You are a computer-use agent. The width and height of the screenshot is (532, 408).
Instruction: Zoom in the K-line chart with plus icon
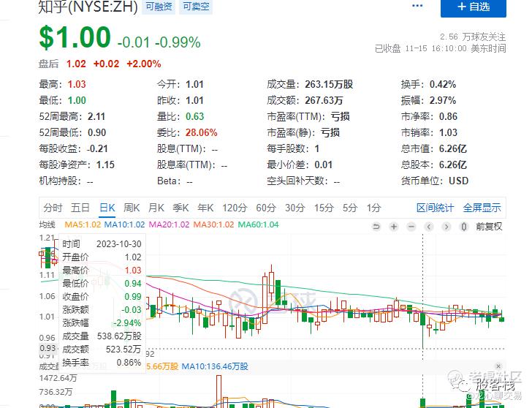pyautogui.click(x=394, y=227)
